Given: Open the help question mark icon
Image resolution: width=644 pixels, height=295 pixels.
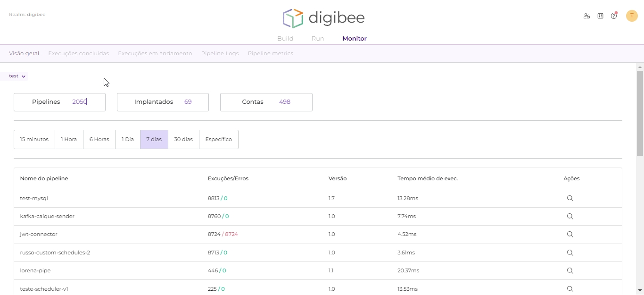Looking at the screenshot, I should [x=614, y=16].
